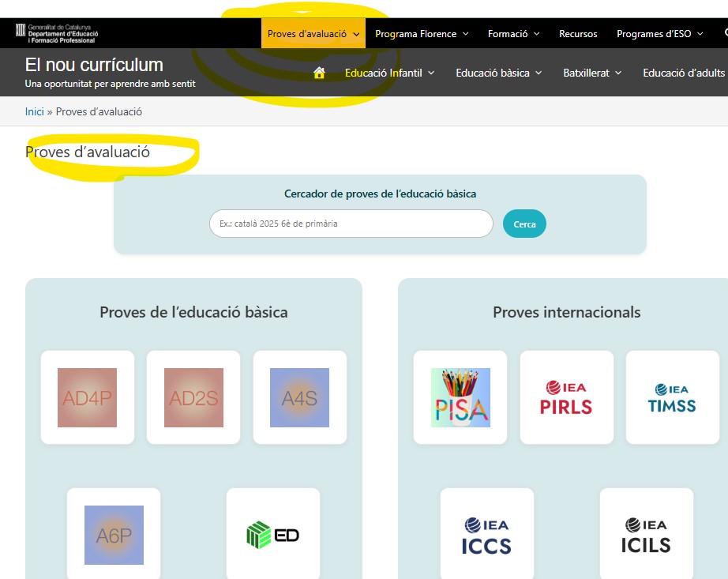The width and height of the screenshot is (728, 579).
Task: Click the test search input field
Action: [x=351, y=224]
